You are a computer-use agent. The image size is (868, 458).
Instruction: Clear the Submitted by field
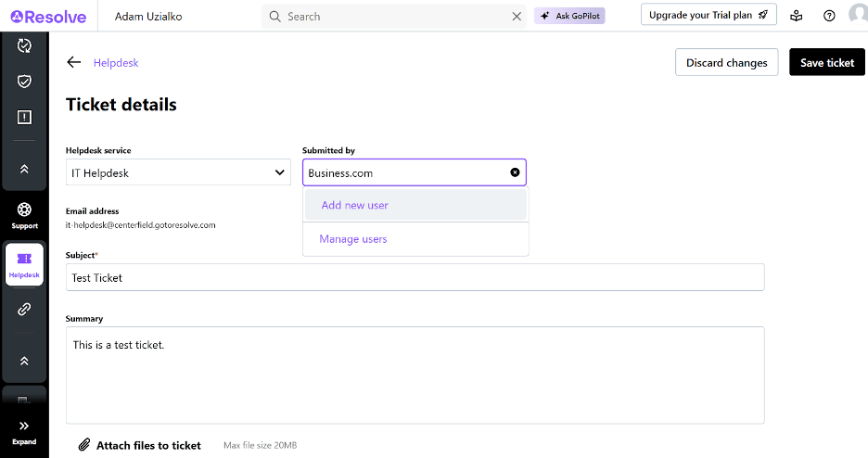515,172
